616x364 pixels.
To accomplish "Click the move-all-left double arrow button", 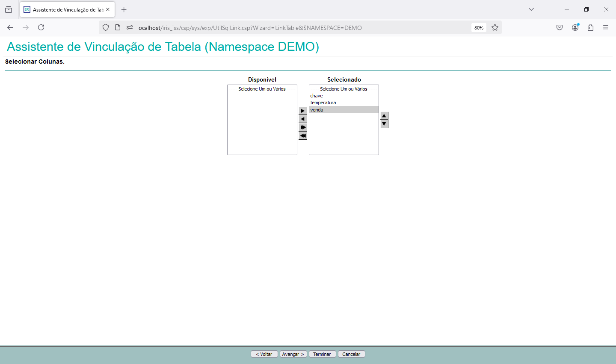I will click(x=303, y=136).
